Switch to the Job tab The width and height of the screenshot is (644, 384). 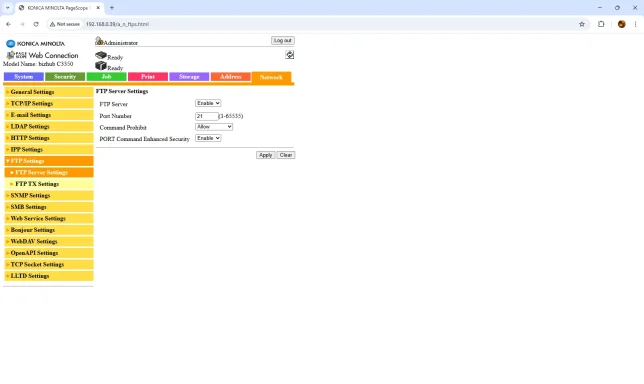106,77
